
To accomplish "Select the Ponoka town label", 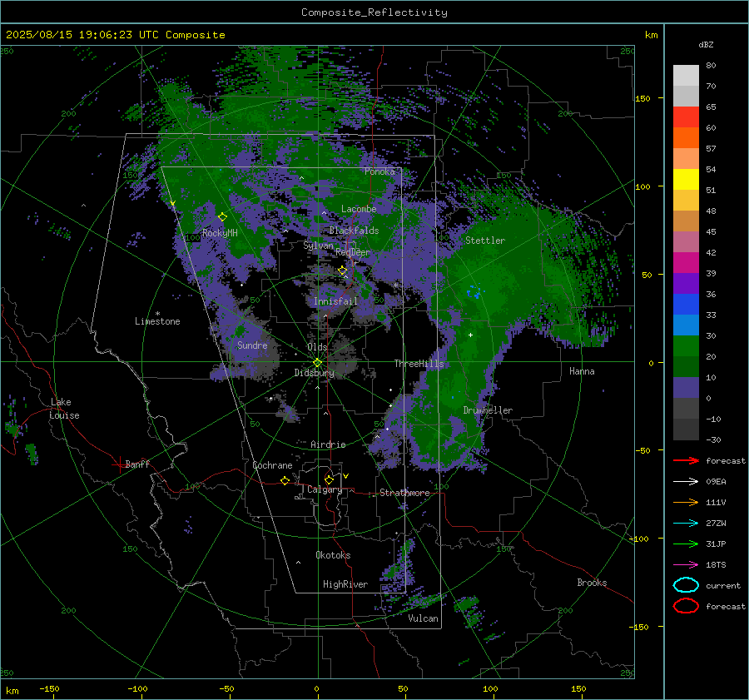I will pyautogui.click(x=379, y=171).
